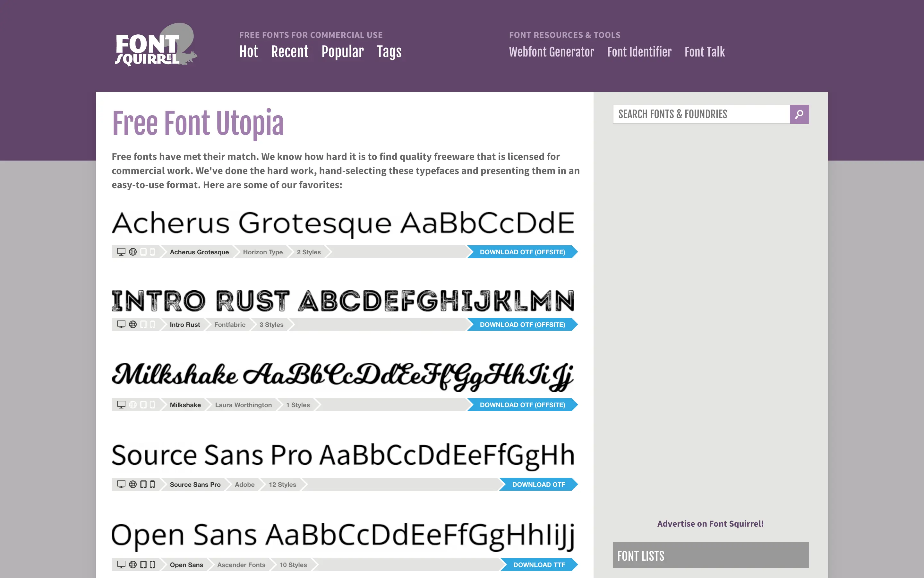
Task: Go to Popular fonts
Action: coord(343,52)
